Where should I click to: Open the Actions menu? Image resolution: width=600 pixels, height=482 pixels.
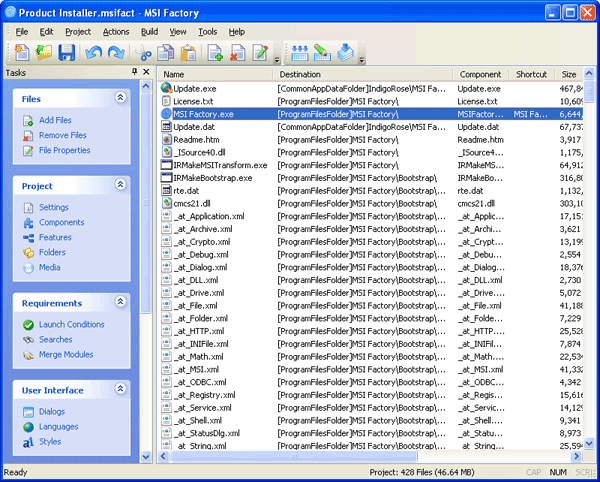[x=116, y=32]
